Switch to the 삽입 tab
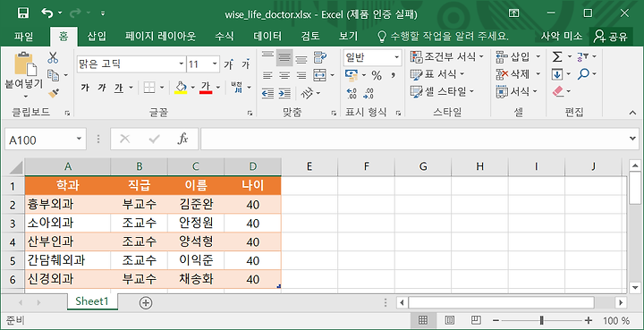 tap(97, 36)
